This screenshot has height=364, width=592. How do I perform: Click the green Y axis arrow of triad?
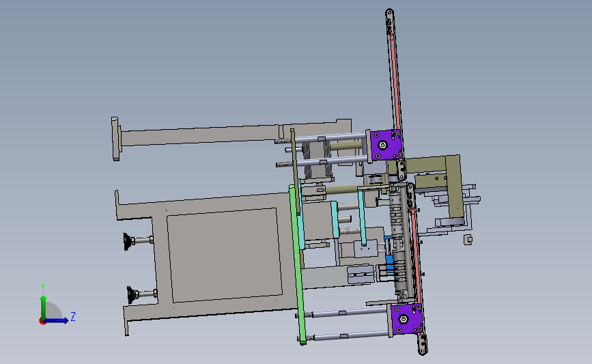[44, 307]
